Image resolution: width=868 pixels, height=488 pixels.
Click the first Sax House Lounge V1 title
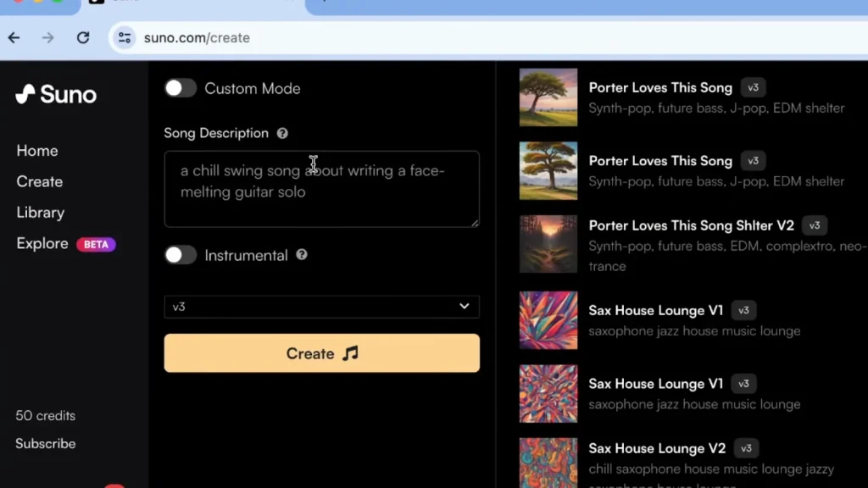pos(656,310)
